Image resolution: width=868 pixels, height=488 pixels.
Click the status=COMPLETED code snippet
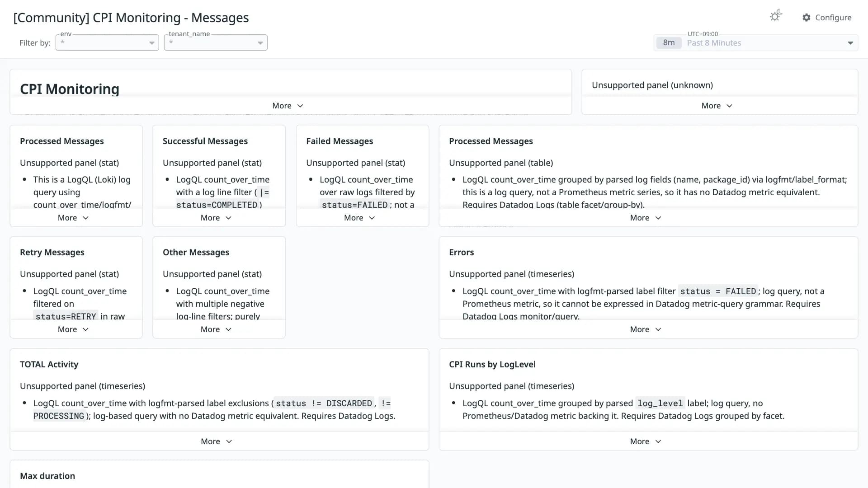217,205
